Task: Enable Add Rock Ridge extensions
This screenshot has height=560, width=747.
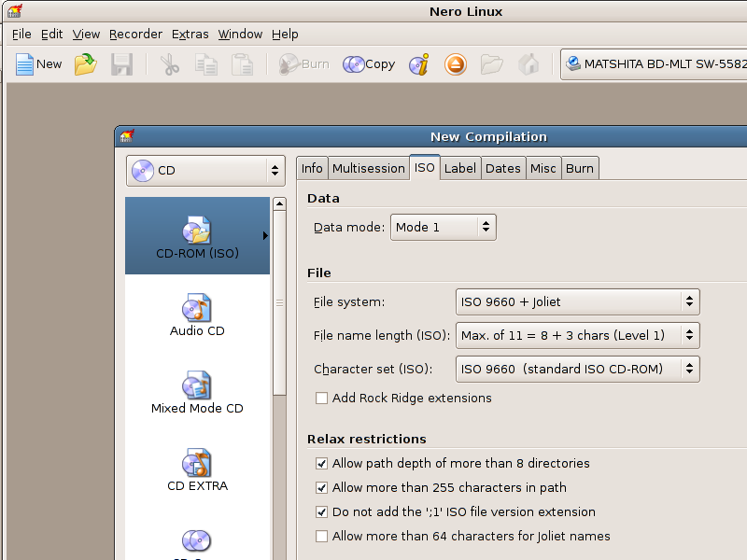Action: pyautogui.click(x=322, y=399)
